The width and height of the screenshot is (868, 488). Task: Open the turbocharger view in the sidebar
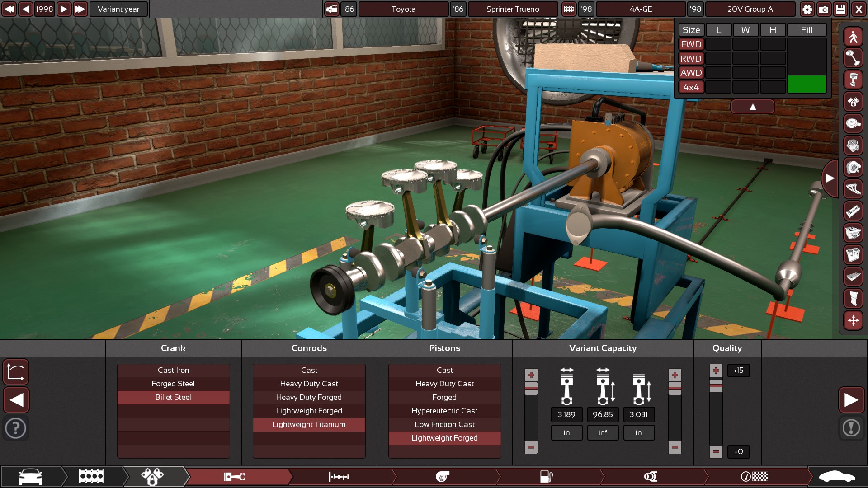pos(853,167)
